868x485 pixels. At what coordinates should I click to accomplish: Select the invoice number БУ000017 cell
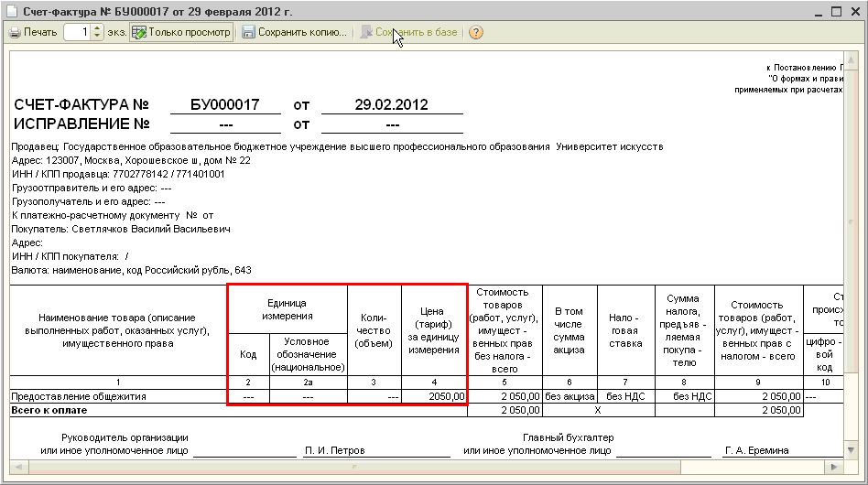225,105
